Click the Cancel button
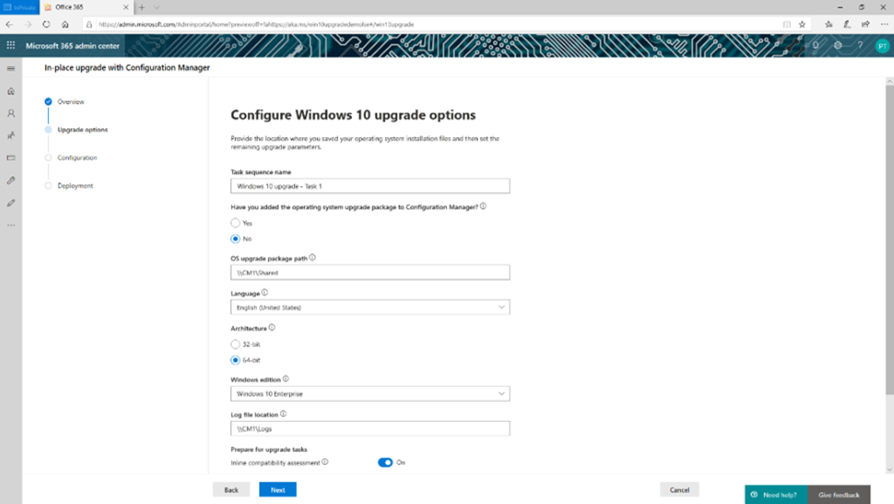The width and height of the screenshot is (894, 504). (x=679, y=490)
